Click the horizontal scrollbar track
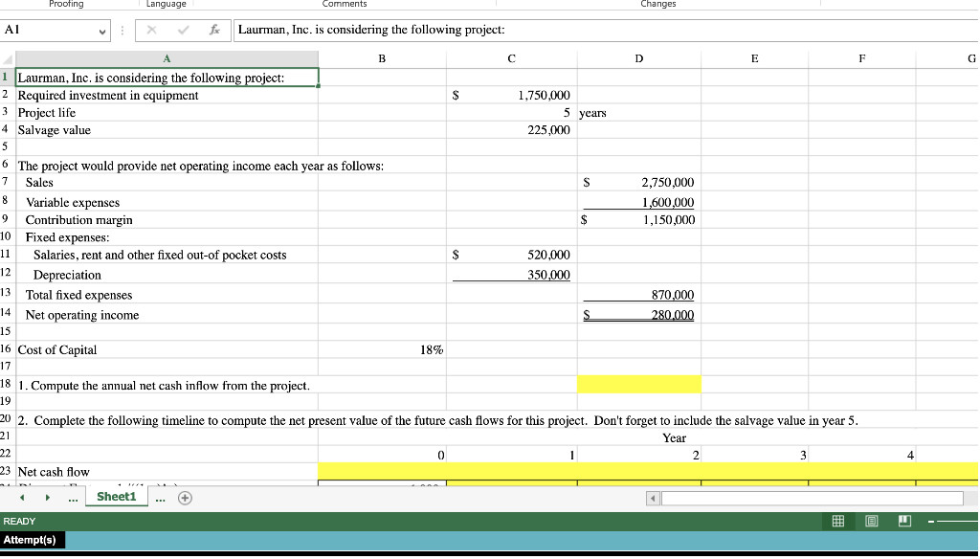 coord(812,499)
